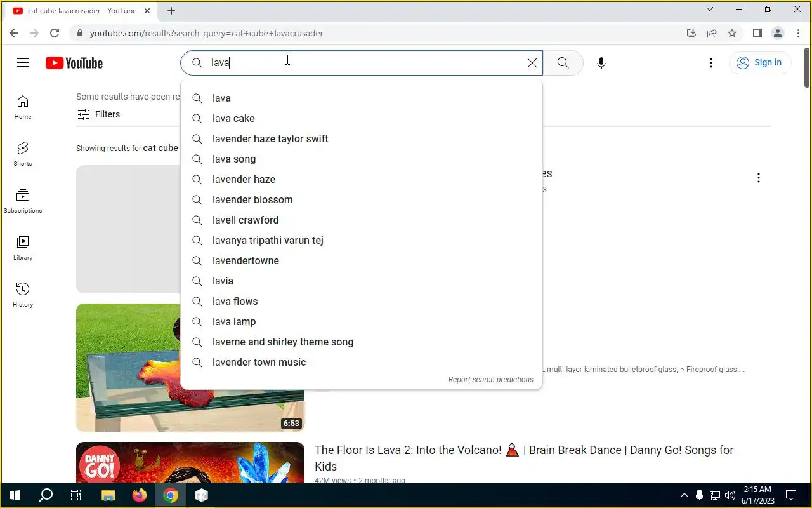This screenshot has height=508, width=812.
Task: Select the 'lava flows' suggestion
Action: pos(362,301)
